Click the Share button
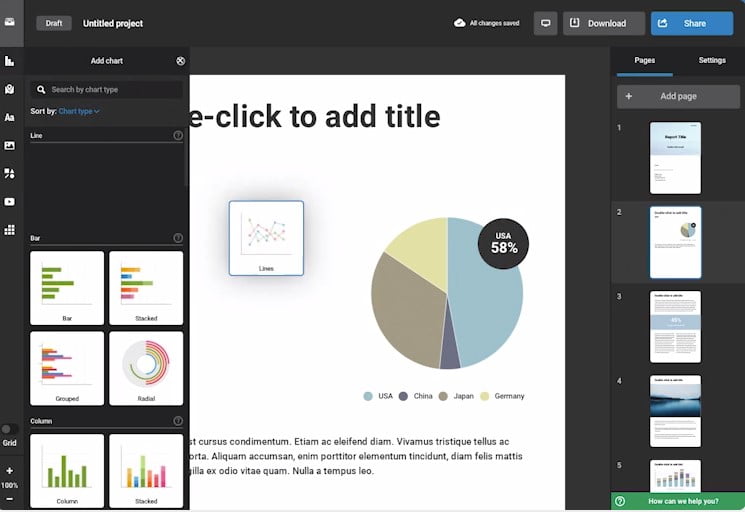 click(692, 23)
